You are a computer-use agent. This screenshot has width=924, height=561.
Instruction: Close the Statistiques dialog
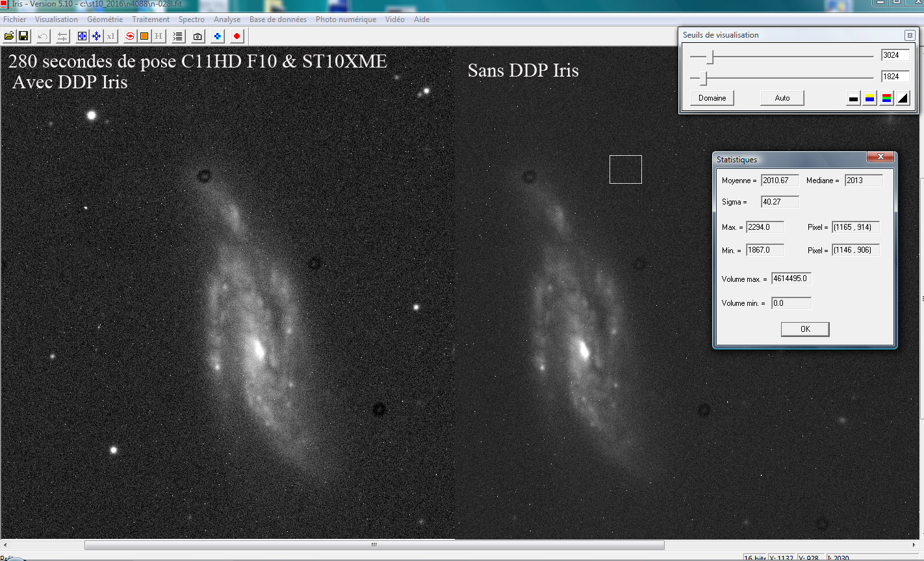[x=880, y=157]
